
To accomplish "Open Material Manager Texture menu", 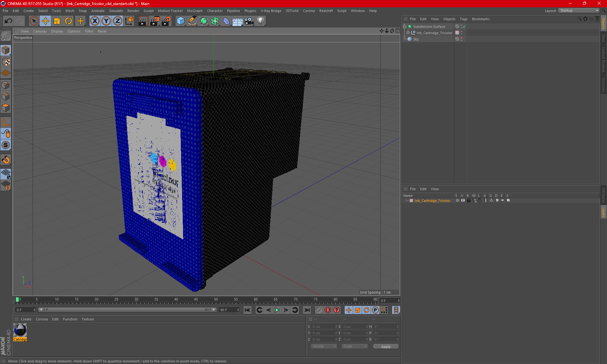I will pos(88,319).
